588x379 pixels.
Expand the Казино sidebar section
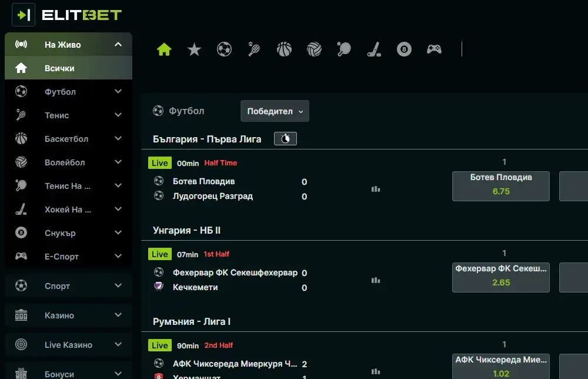click(68, 315)
